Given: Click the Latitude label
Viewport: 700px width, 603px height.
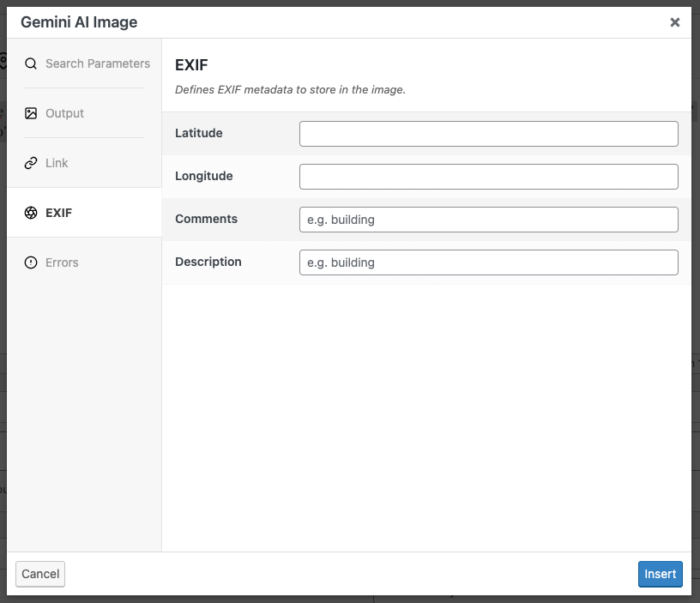Looking at the screenshot, I should click(x=199, y=133).
